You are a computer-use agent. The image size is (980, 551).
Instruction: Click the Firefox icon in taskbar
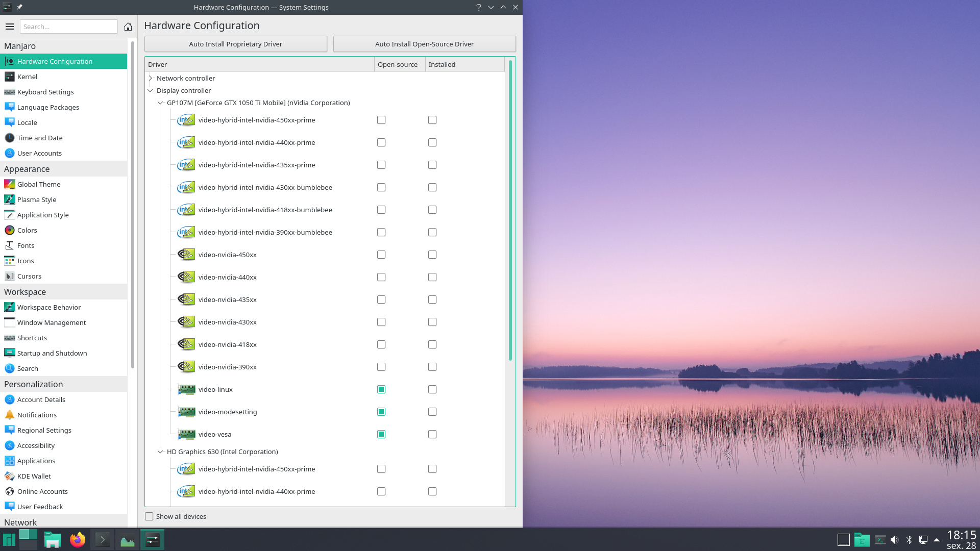click(78, 540)
